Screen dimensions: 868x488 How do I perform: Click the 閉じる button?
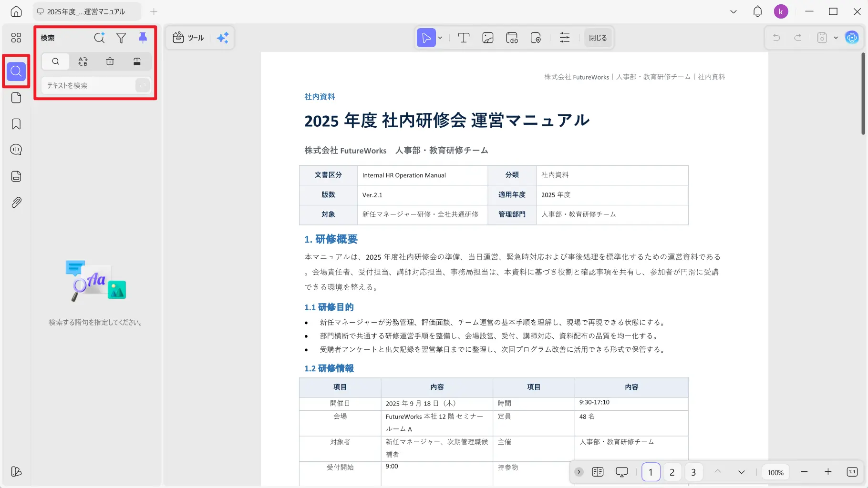[x=598, y=38]
